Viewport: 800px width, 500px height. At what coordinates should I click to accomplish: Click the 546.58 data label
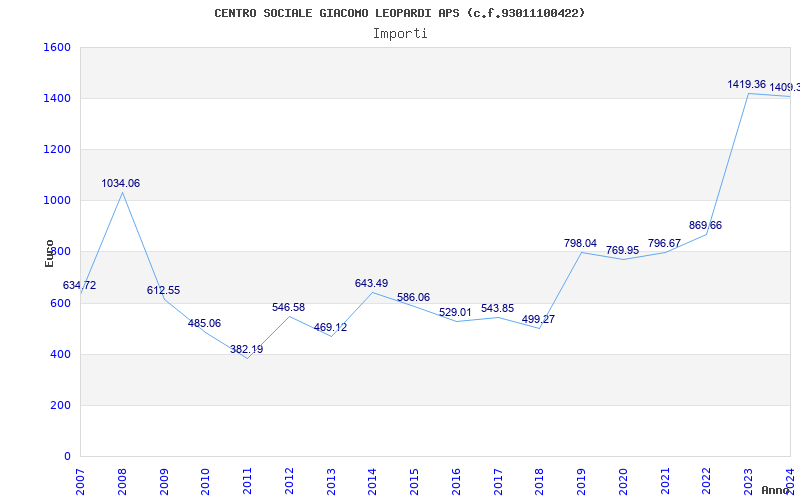click(x=288, y=307)
